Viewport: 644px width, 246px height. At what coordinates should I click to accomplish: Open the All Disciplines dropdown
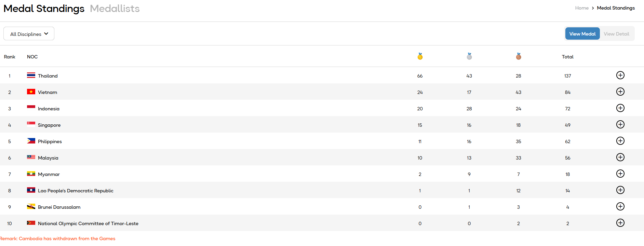29,34
